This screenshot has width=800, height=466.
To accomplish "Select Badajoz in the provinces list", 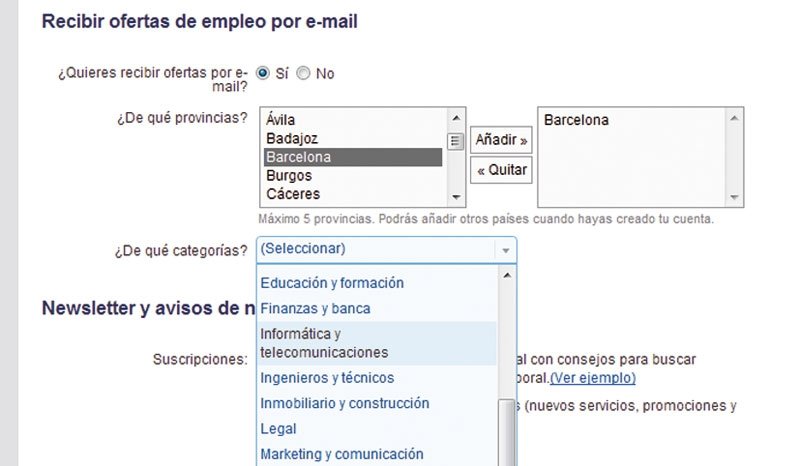I will tap(353, 138).
